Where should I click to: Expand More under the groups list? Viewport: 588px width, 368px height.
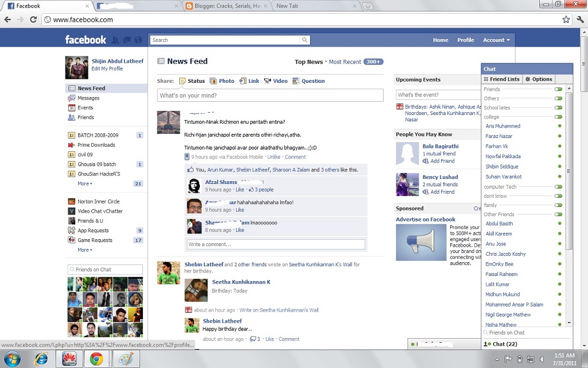[x=85, y=183]
